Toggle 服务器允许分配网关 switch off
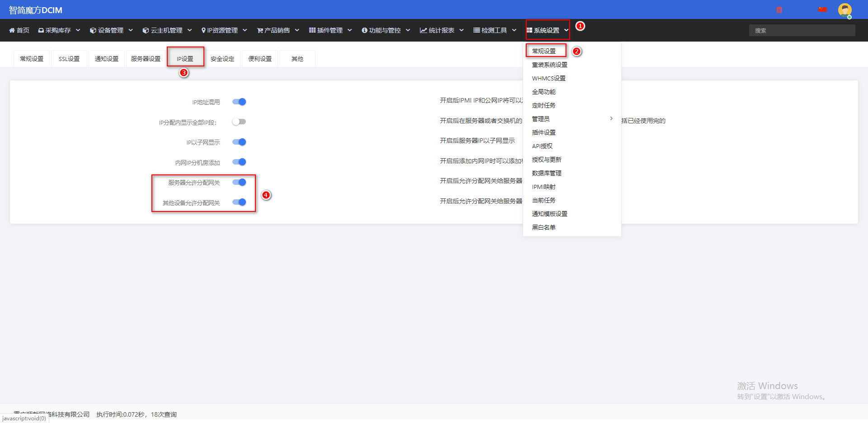Image resolution: width=868 pixels, height=423 pixels. [x=239, y=182]
